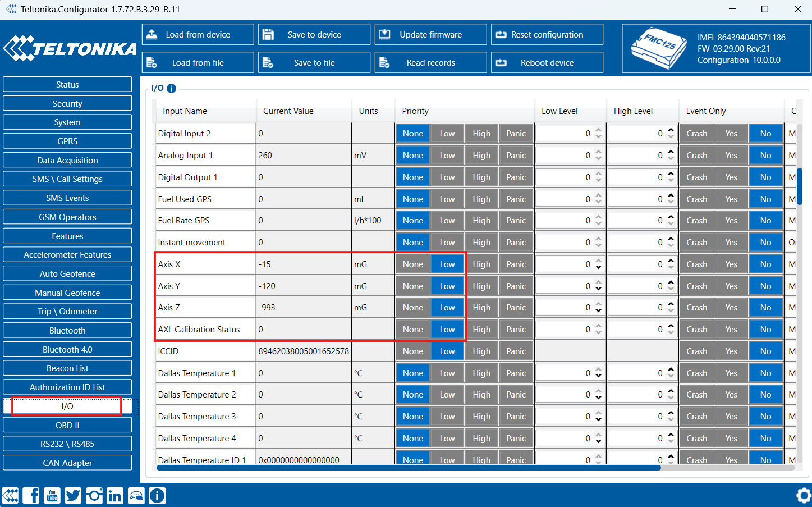The height and width of the screenshot is (507, 812).
Task: Click the FMC125 device image
Action: 659,48
